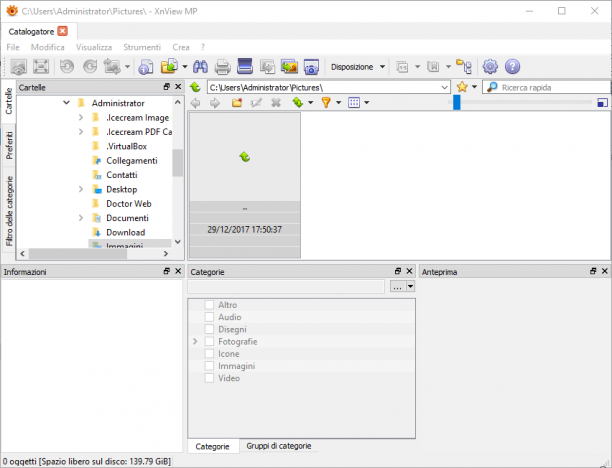The height and width of the screenshot is (468, 612).
Task: Open the File menu
Action: 13,47
